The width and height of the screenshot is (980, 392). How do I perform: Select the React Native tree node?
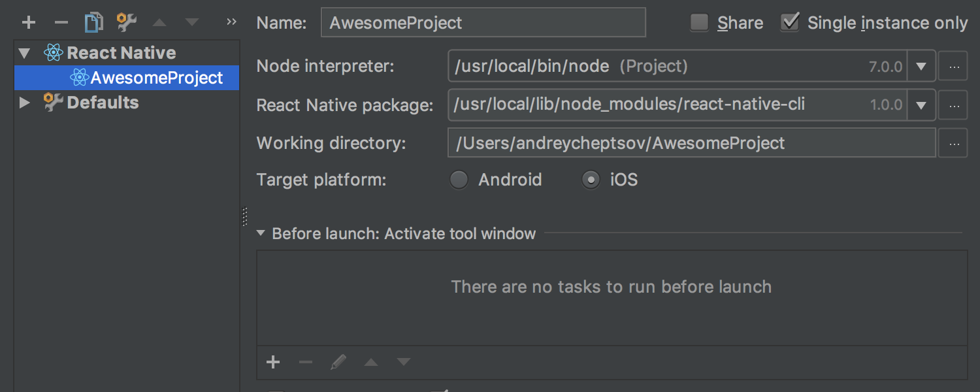pos(127,53)
